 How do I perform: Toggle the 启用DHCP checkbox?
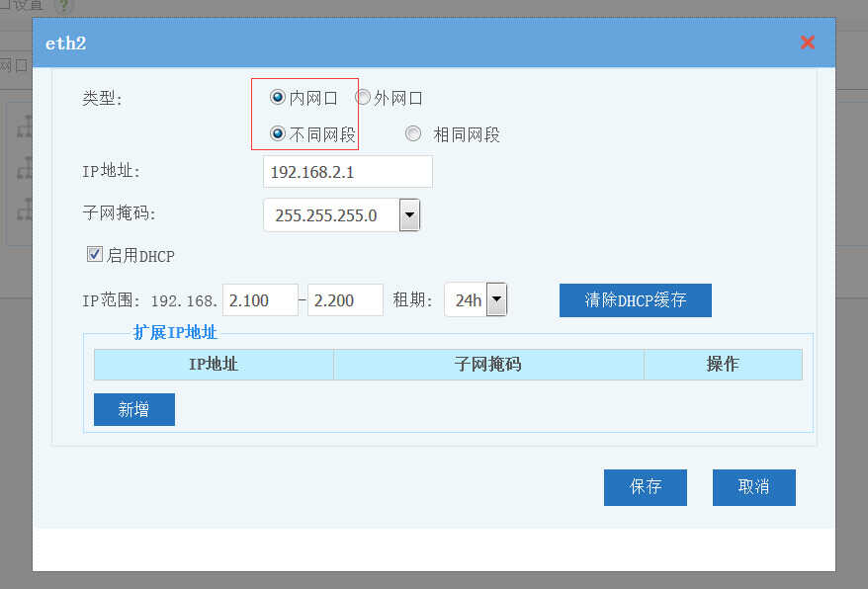[95, 255]
